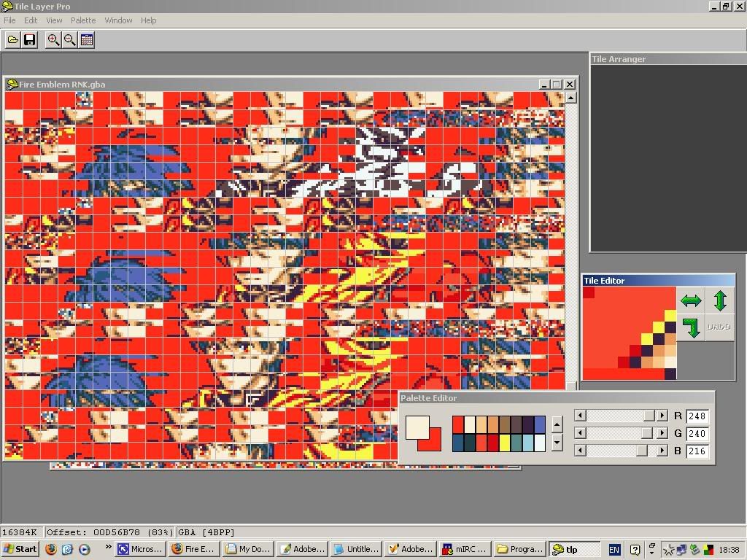747x560 pixels.
Task: Flip tile horizontally in Tile Editor
Action: [x=691, y=300]
